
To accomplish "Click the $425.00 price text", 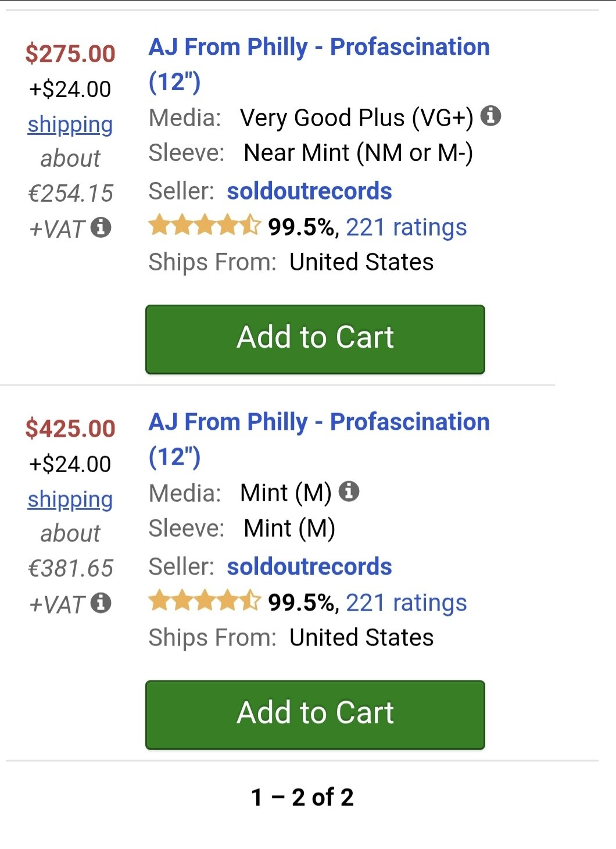I will 70,429.
